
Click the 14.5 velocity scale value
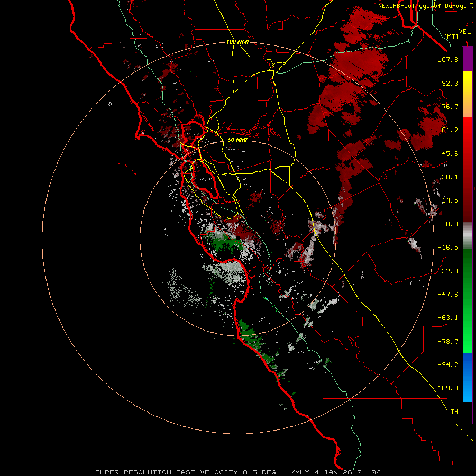point(450,200)
